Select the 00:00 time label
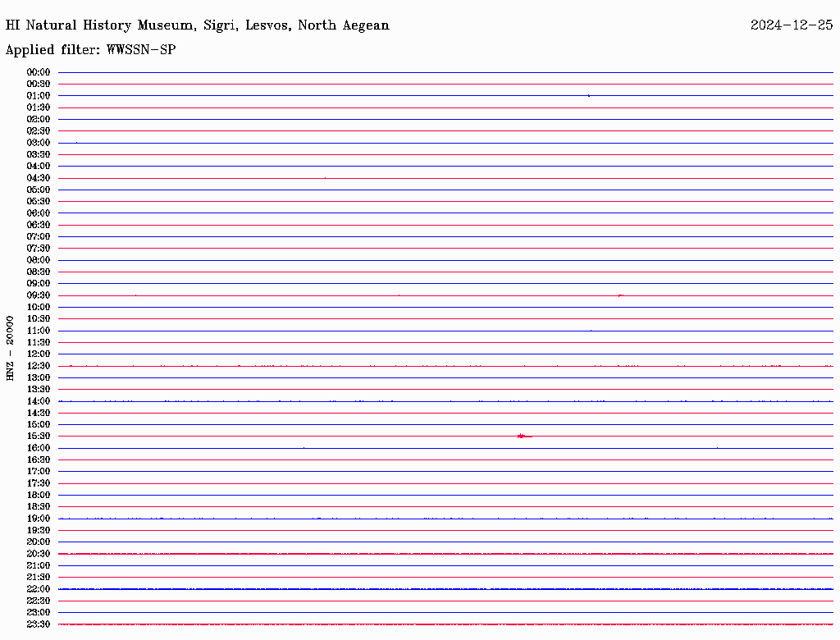Viewport: 840px width, 640px height. click(39, 72)
